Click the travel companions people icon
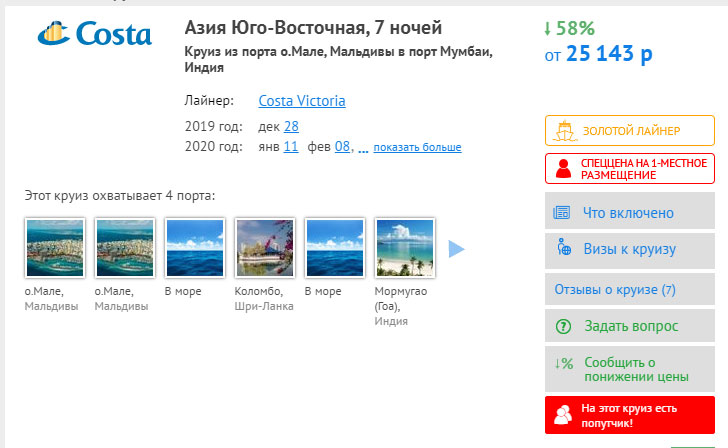The height and width of the screenshot is (448, 728). [x=565, y=415]
